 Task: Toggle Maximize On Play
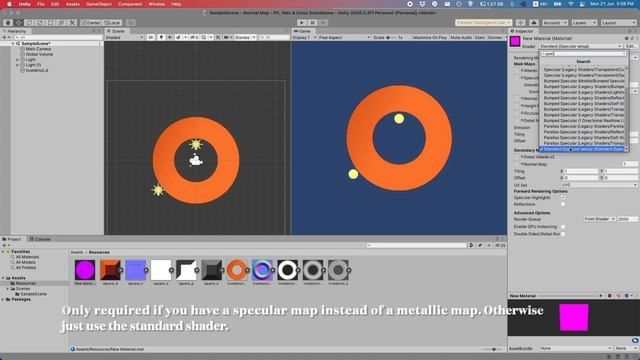pyautogui.click(x=429, y=38)
